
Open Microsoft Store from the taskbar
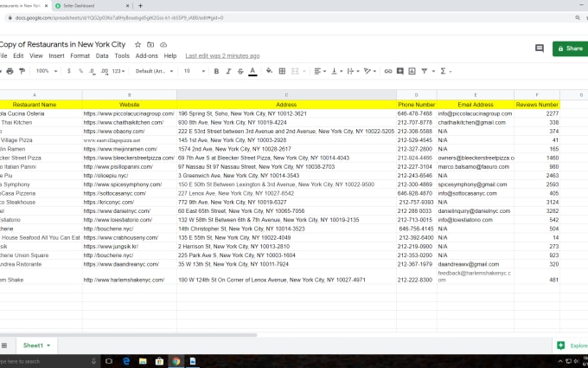(159, 361)
